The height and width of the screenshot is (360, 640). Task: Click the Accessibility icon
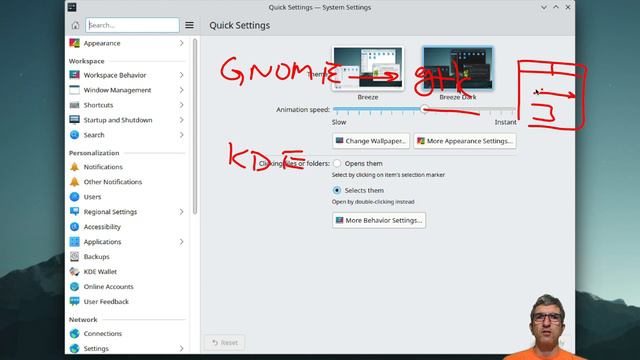(x=74, y=227)
